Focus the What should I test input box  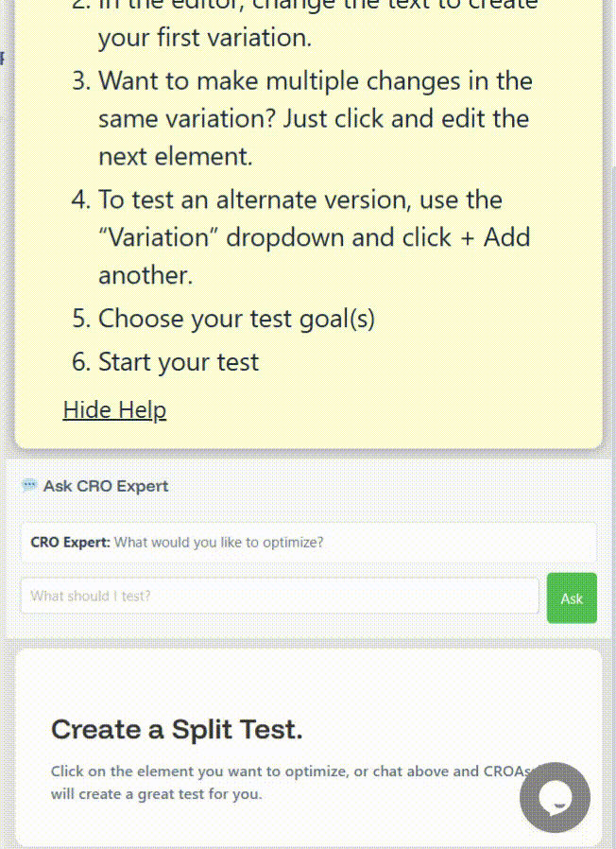280,598
